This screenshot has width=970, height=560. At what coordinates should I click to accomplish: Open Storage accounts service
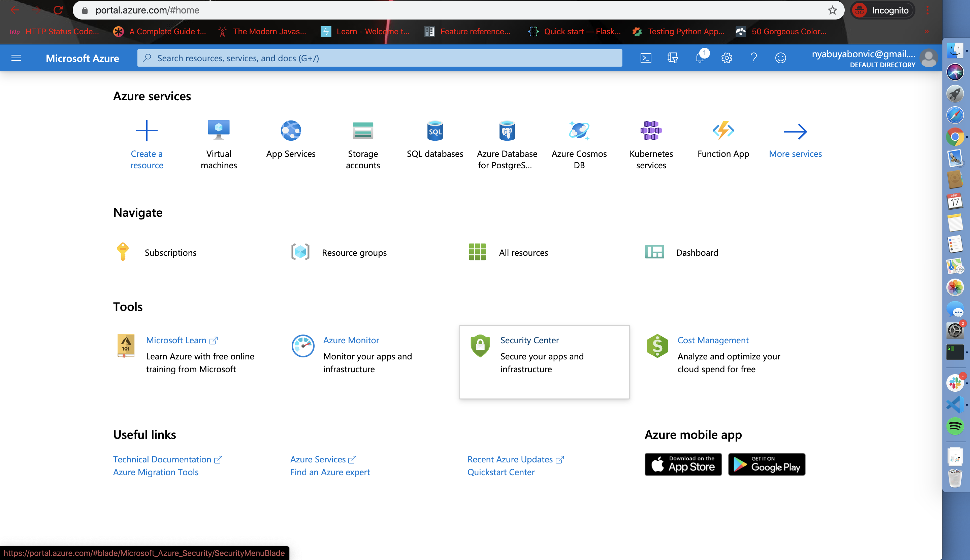[363, 145]
